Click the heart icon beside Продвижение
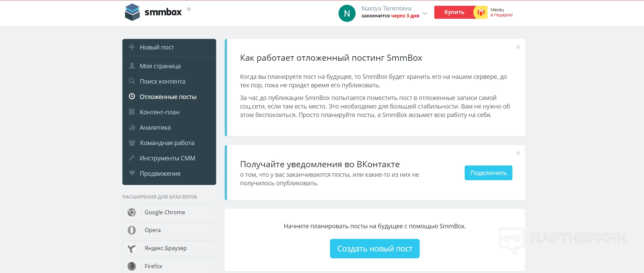The width and height of the screenshot is (644, 273). [132, 173]
